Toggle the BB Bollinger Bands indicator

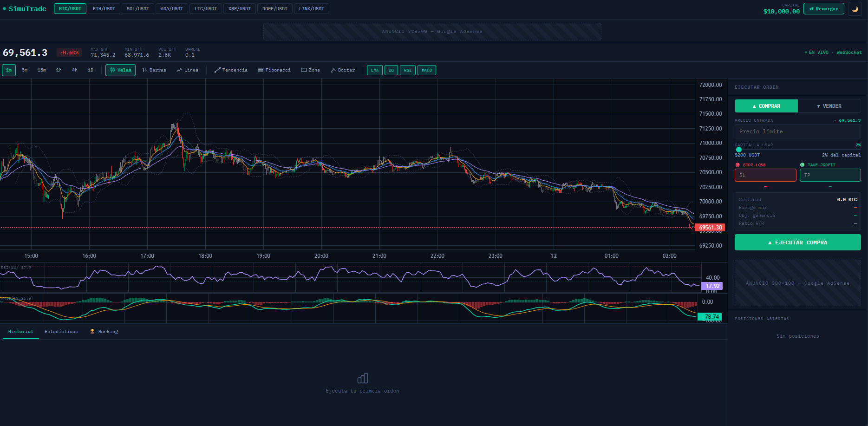391,70
